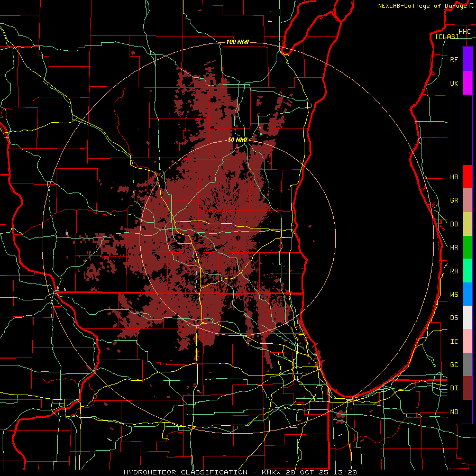The image size is (476, 476).
Task: Click the HR green legend swatch
Action: tap(467, 247)
